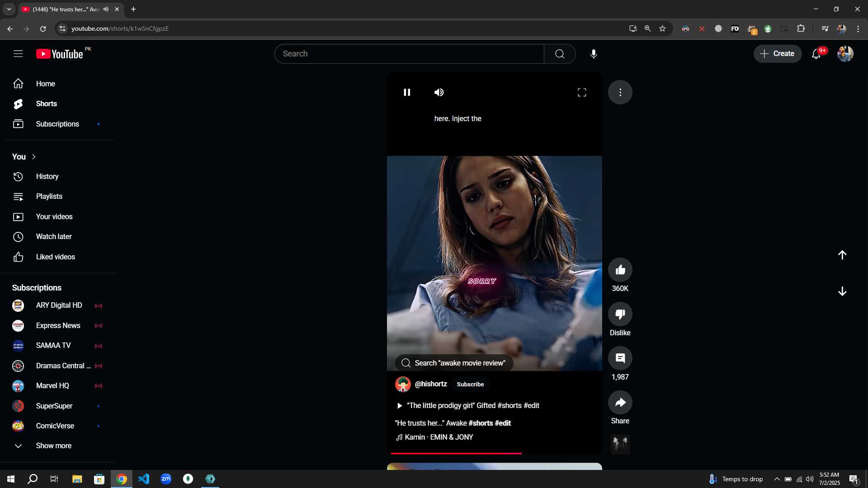Open Subscriptions in the sidebar
The width and height of the screenshot is (868, 488).
[58, 124]
